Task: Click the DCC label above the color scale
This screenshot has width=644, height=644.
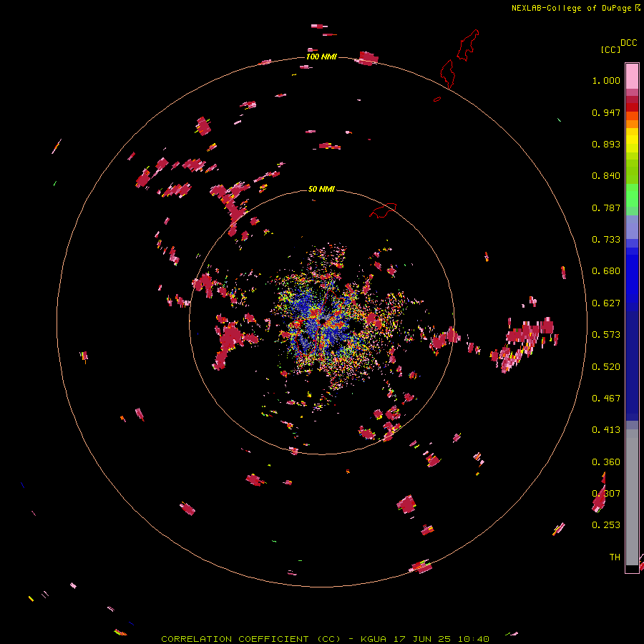Action: [x=628, y=43]
